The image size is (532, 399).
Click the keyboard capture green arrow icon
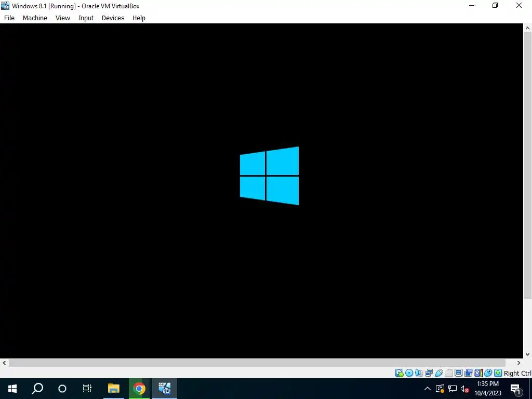(x=498, y=373)
